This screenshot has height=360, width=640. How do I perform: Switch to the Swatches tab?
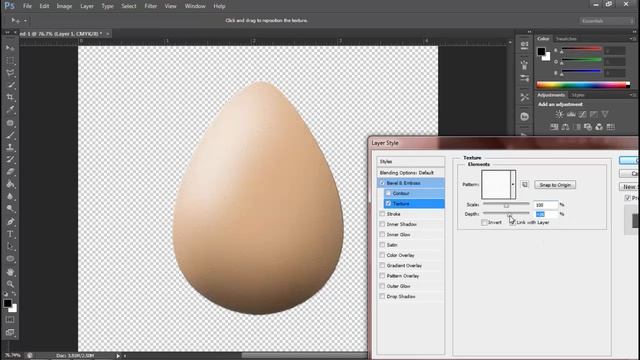566,39
